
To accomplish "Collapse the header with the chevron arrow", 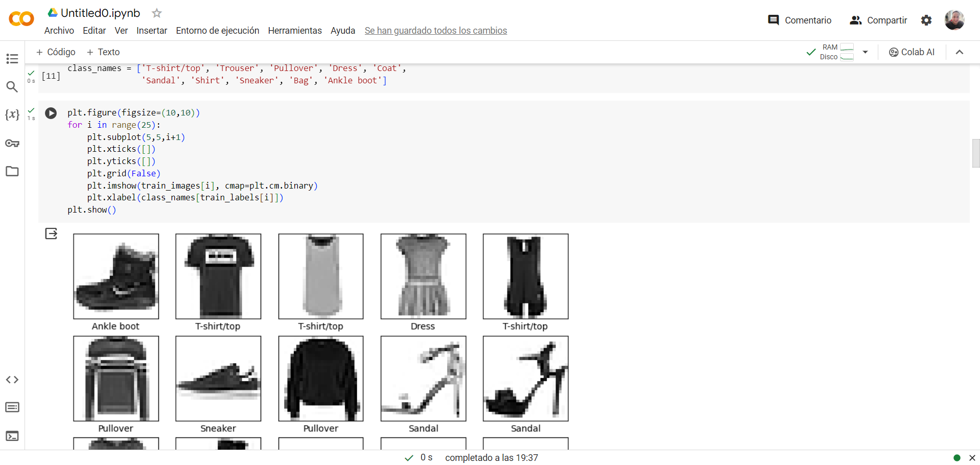I will point(959,52).
